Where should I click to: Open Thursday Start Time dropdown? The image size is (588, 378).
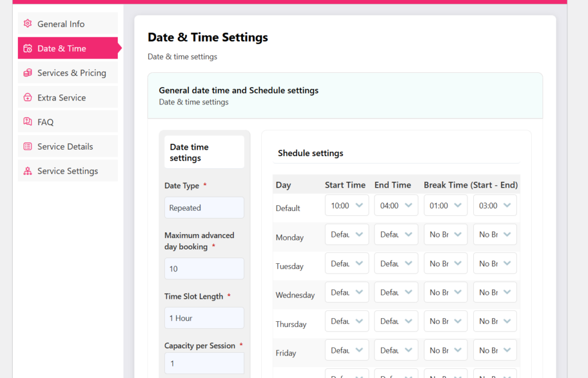347,321
